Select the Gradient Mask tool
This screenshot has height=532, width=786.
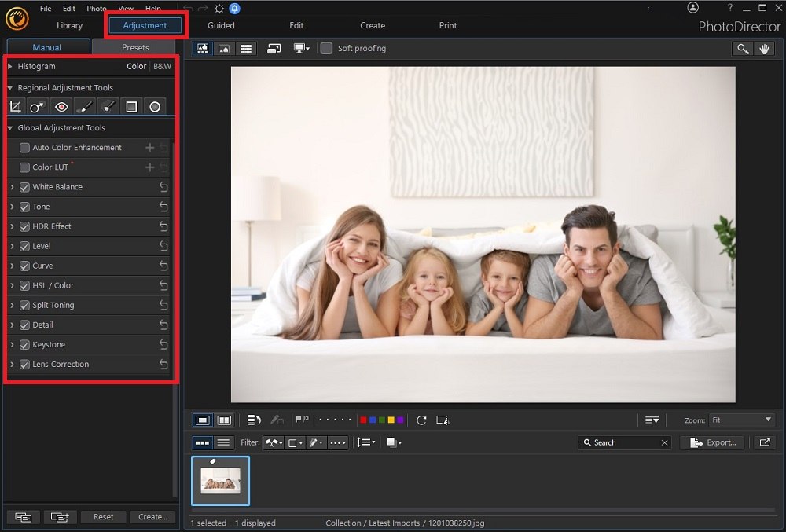coord(131,106)
